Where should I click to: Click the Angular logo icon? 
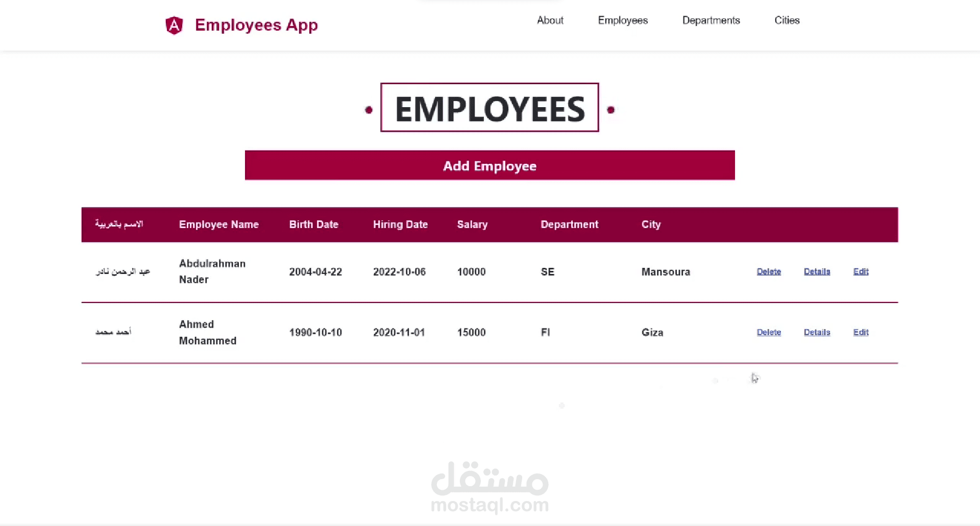pos(174,24)
